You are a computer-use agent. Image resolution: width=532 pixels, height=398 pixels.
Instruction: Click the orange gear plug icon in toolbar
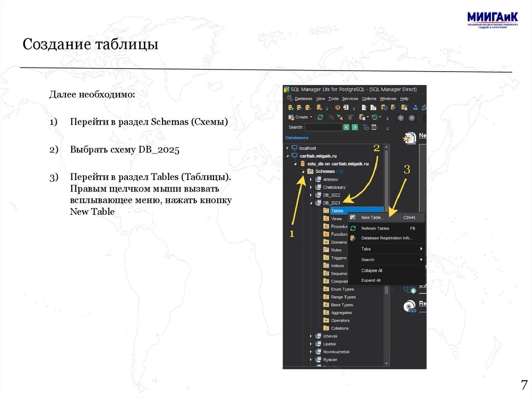point(338,107)
